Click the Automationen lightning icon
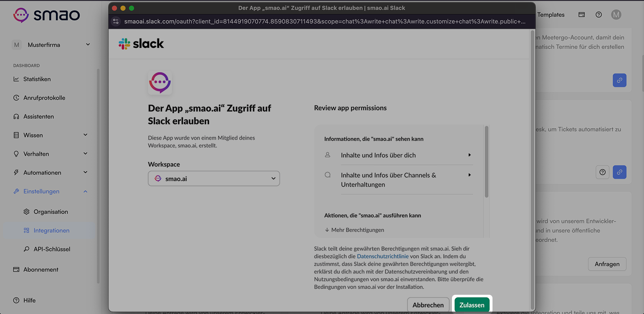Viewport: 644px width, 314px height. click(x=16, y=173)
